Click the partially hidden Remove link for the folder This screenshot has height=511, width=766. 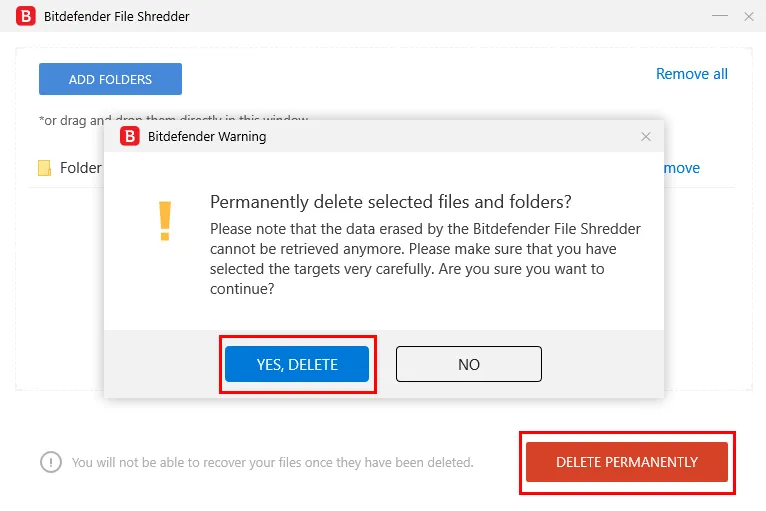click(x=682, y=168)
